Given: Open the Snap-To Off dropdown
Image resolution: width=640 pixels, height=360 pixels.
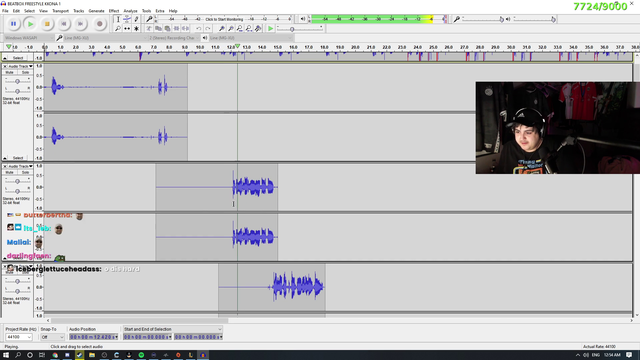Looking at the screenshot, I should 52,337.
